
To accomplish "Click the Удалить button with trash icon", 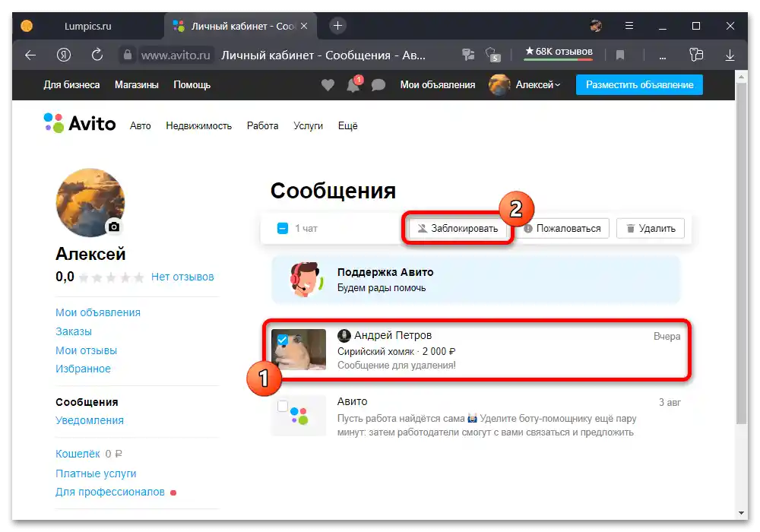I will coord(651,228).
